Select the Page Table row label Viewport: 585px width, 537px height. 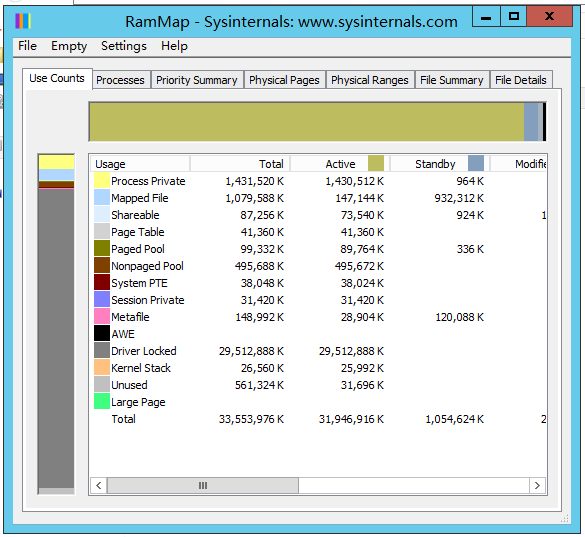[x=138, y=232]
